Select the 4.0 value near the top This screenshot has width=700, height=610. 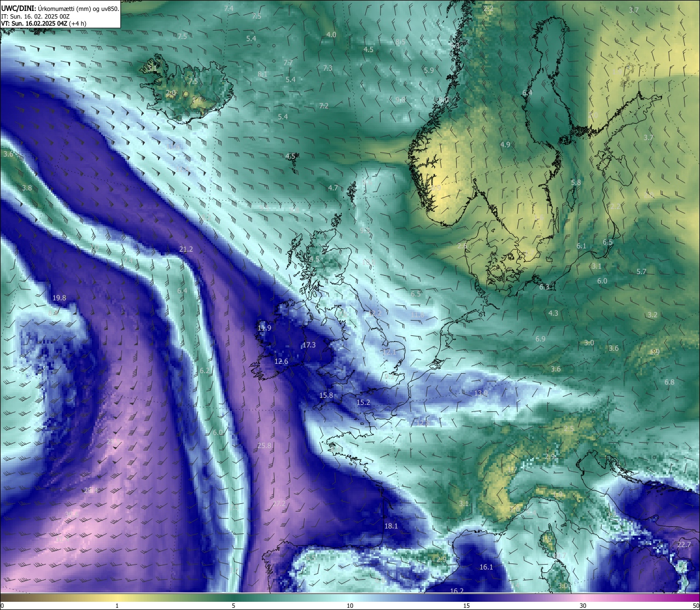pyautogui.click(x=331, y=34)
